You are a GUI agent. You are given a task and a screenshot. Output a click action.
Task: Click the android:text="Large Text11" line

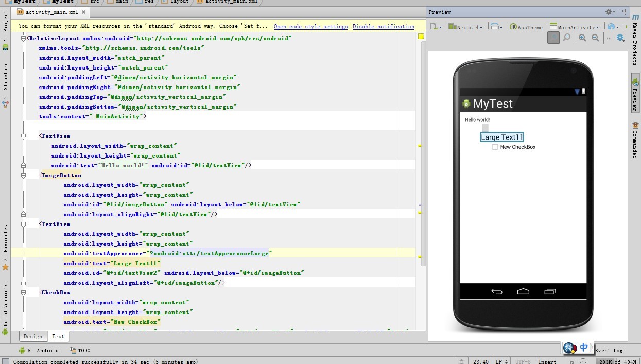[x=112, y=263]
